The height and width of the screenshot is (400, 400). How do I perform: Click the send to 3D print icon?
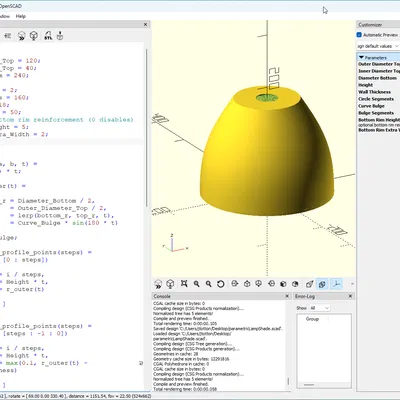tap(60, 36)
